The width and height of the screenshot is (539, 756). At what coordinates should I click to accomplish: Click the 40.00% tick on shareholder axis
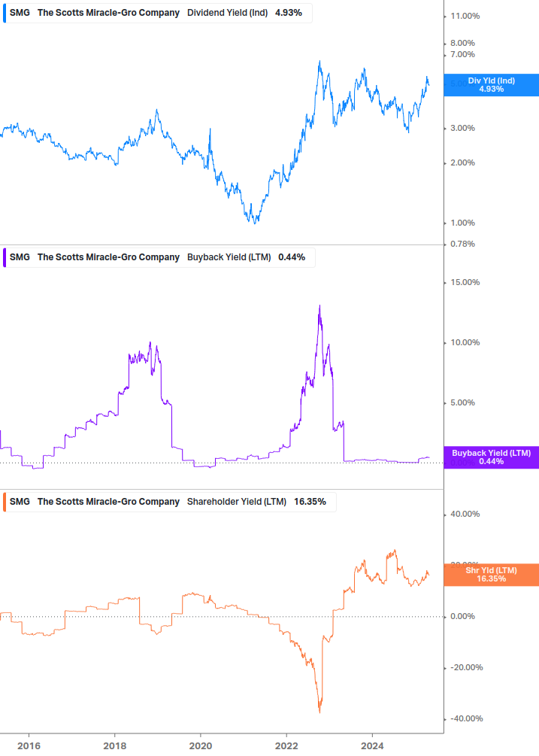click(465, 514)
